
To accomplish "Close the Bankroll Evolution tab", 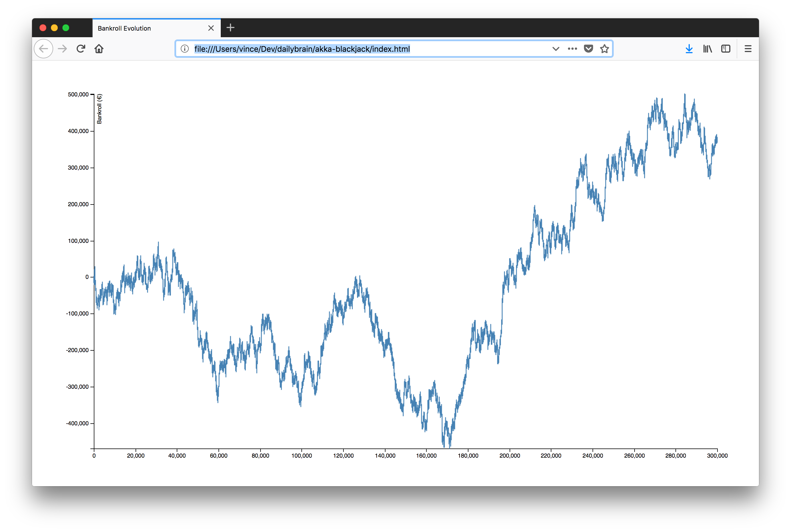I will click(x=211, y=28).
